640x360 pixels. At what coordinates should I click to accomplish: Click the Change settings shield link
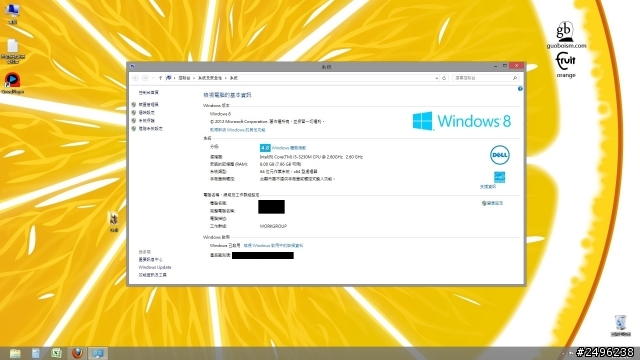pyautogui.click(x=492, y=203)
